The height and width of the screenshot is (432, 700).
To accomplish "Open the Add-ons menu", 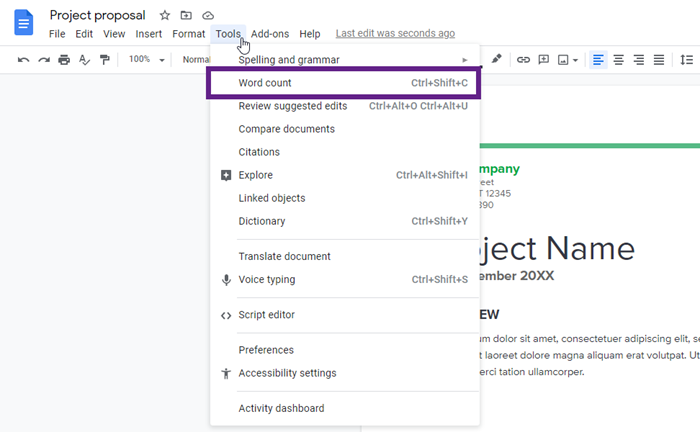I will (x=270, y=34).
